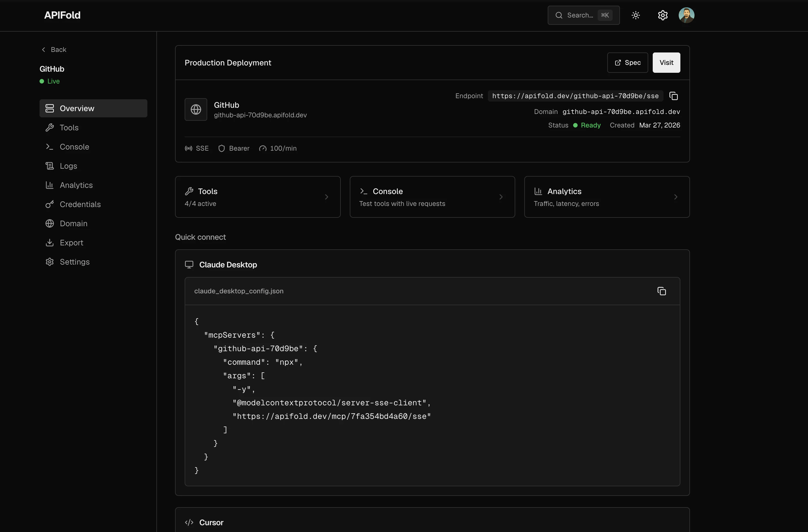Screen dimensions: 808x532
Task: Open global settings gear in header
Action: pos(662,15)
